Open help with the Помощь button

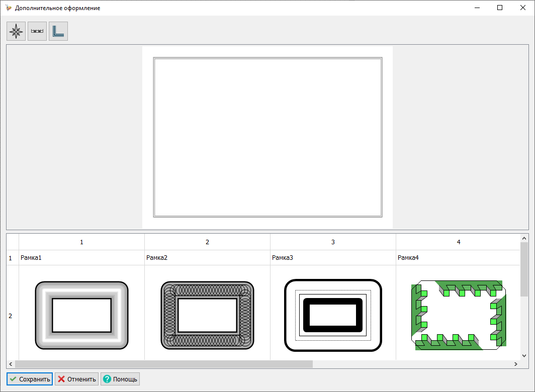pyautogui.click(x=120, y=379)
